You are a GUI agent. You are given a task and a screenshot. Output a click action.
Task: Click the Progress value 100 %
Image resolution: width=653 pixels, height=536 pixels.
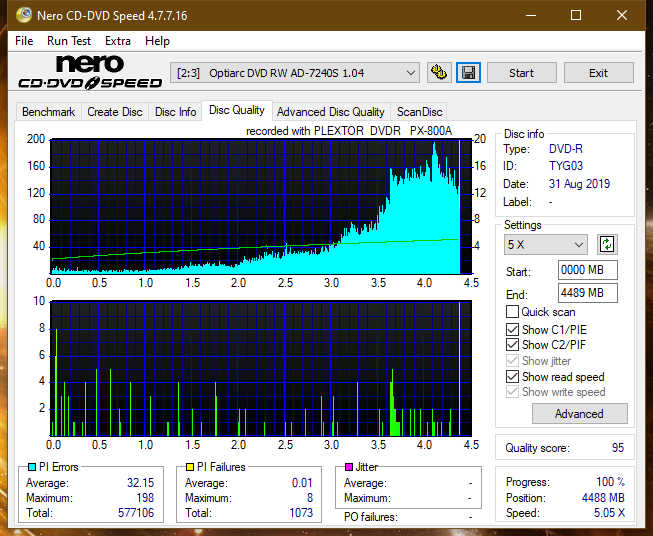click(611, 482)
